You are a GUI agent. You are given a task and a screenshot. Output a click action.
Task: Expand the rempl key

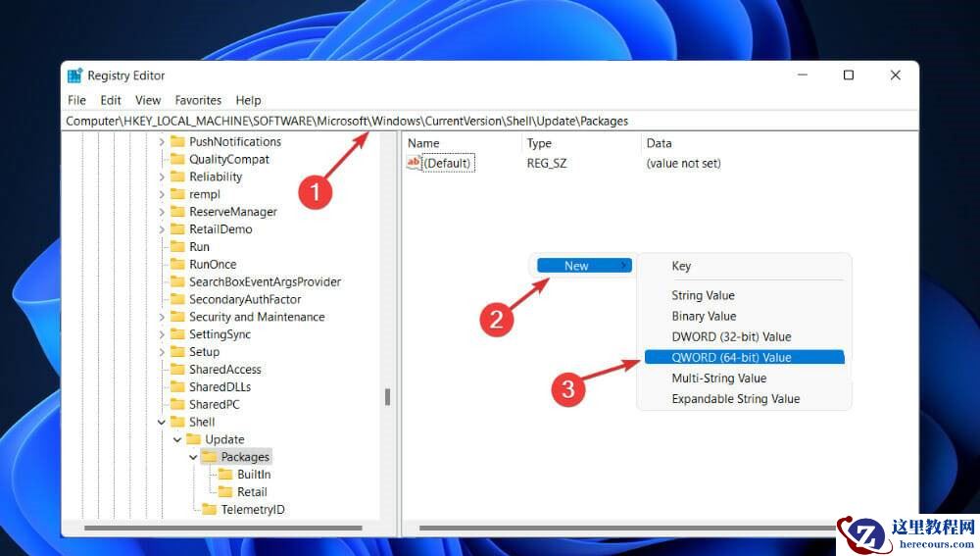pyautogui.click(x=162, y=194)
